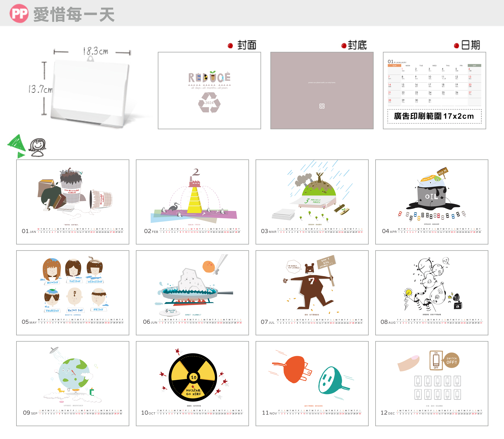
Task: Click the 廣告印刷範圍 17x2cm box
Action: (x=434, y=116)
